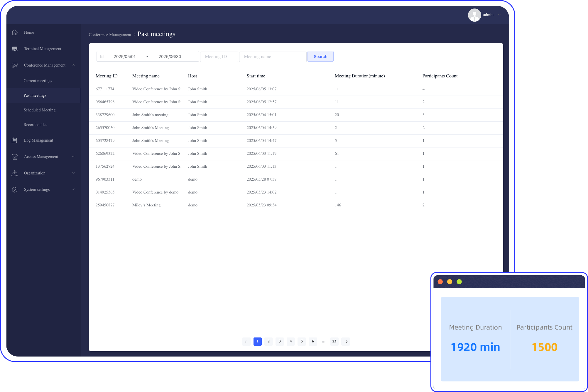Select the Log Management icon

pyautogui.click(x=15, y=140)
